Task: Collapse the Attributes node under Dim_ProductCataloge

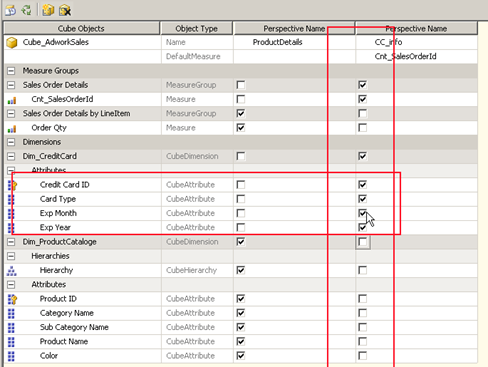Action: click(11, 285)
